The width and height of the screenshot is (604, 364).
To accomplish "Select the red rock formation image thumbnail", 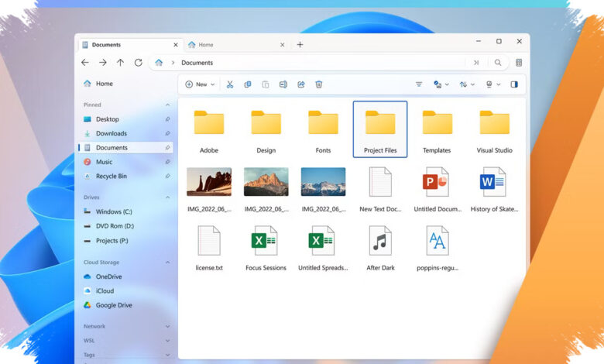I will click(209, 182).
